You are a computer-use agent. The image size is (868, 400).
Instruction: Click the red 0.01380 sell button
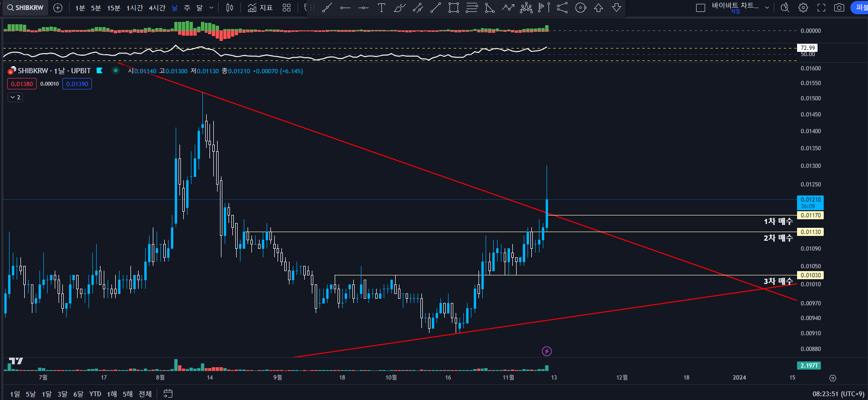(x=22, y=84)
